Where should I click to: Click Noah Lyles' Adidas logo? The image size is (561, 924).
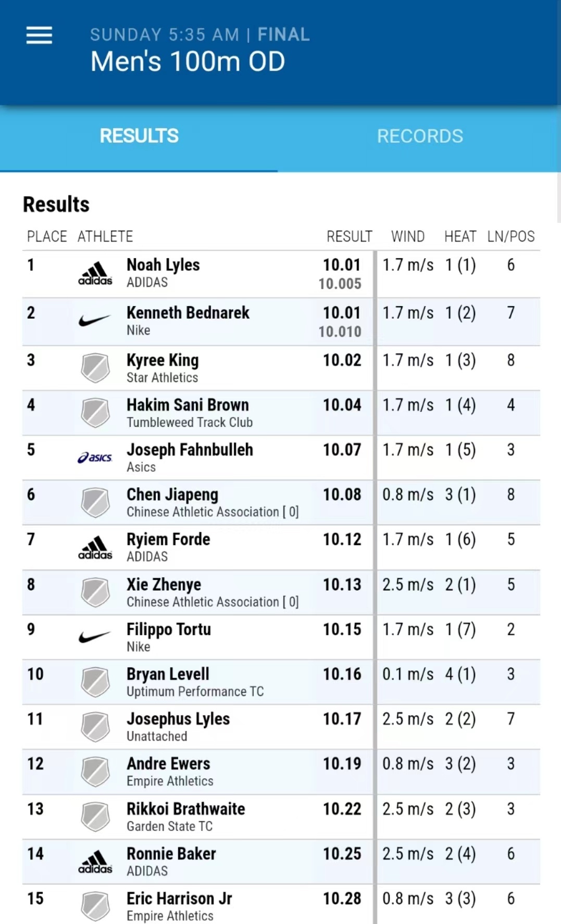click(x=95, y=274)
